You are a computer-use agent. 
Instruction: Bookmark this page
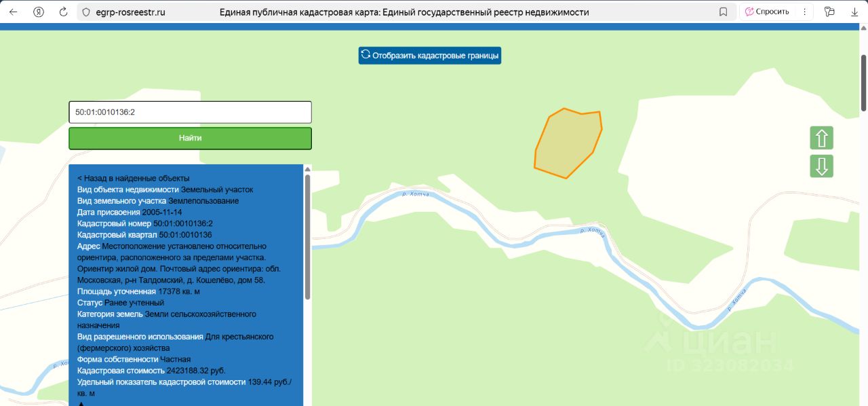pos(723,12)
